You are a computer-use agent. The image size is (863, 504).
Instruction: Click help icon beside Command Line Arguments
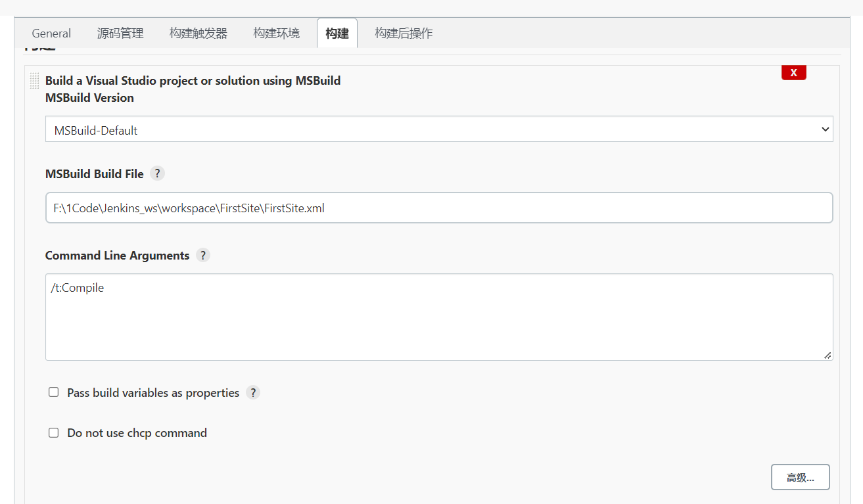[203, 256]
